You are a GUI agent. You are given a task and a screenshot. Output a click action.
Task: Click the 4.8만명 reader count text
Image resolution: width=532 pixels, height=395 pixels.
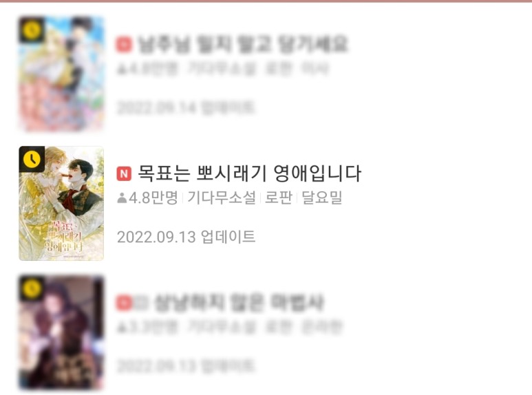coord(153,197)
